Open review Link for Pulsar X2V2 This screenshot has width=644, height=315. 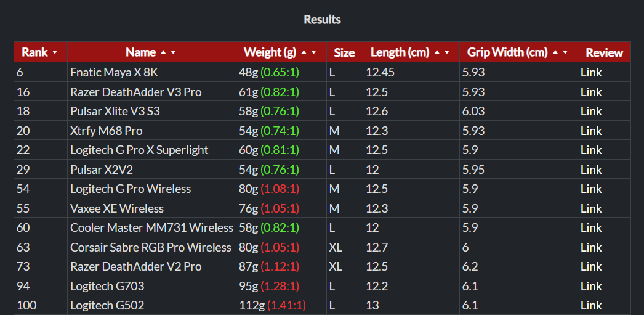(591, 170)
